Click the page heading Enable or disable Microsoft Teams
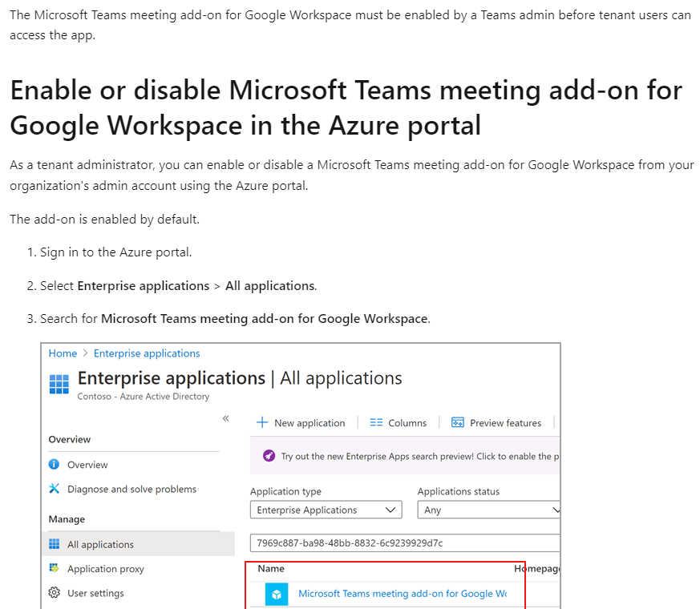700x609 pixels. pos(346,107)
